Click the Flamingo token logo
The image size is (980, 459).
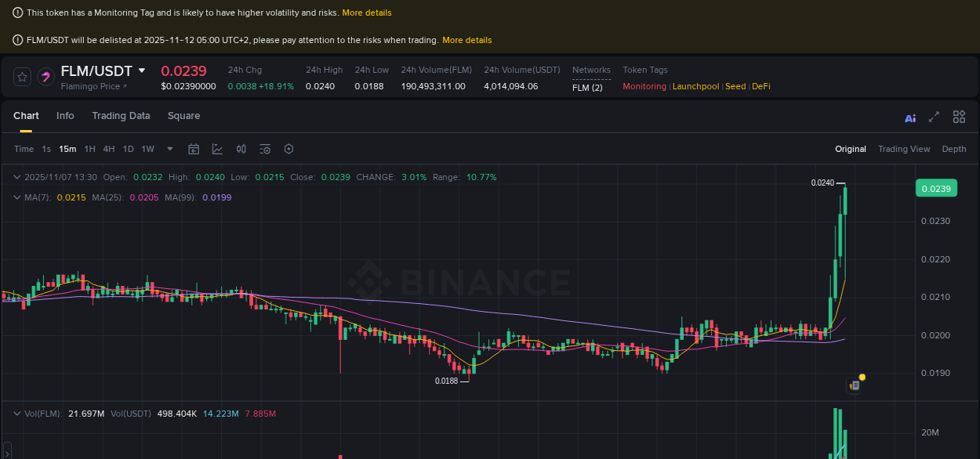(x=45, y=76)
